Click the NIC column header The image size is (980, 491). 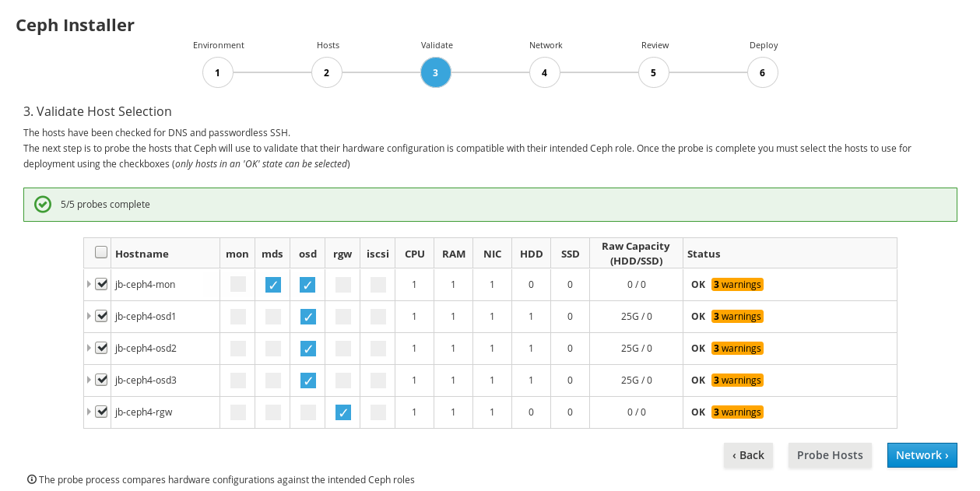point(492,254)
